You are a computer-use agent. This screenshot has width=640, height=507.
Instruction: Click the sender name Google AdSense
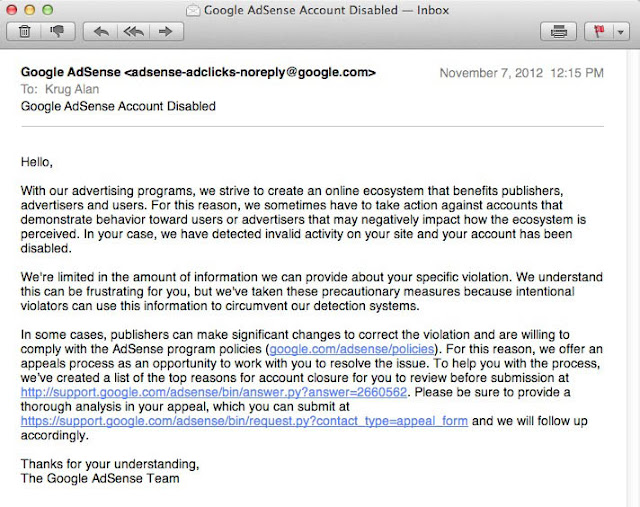point(68,73)
